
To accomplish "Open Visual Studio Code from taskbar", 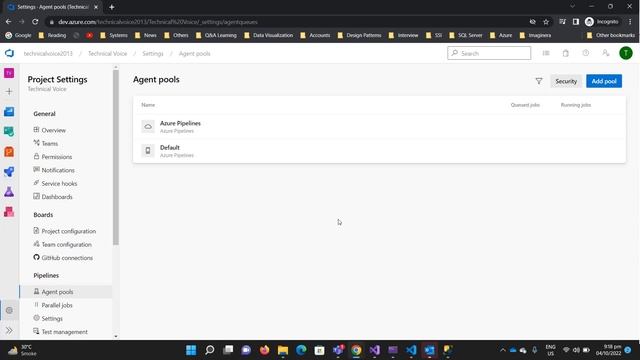I will point(411,350).
